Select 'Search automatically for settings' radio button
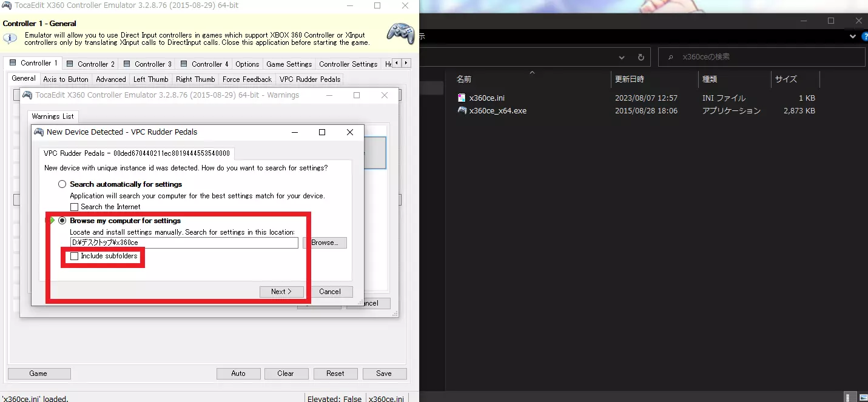The image size is (868, 402). pos(62,184)
